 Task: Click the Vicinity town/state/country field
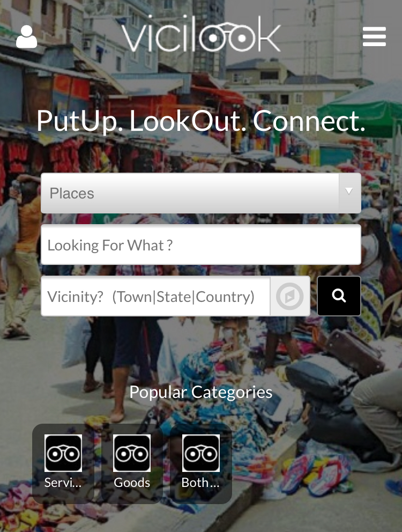tap(155, 296)
